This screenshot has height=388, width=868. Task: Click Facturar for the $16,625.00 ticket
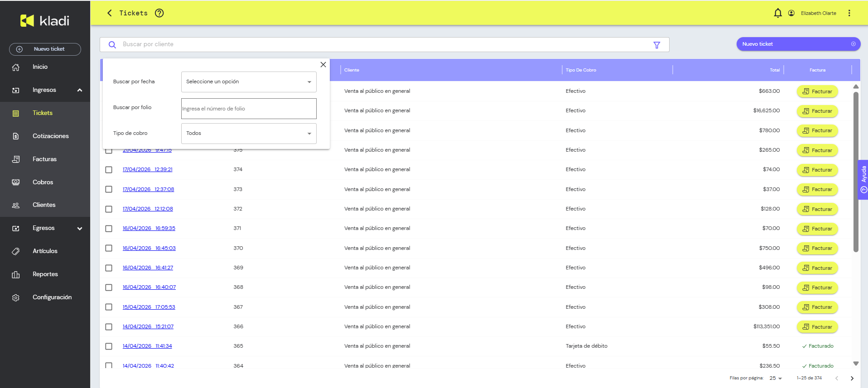(817, 111)
